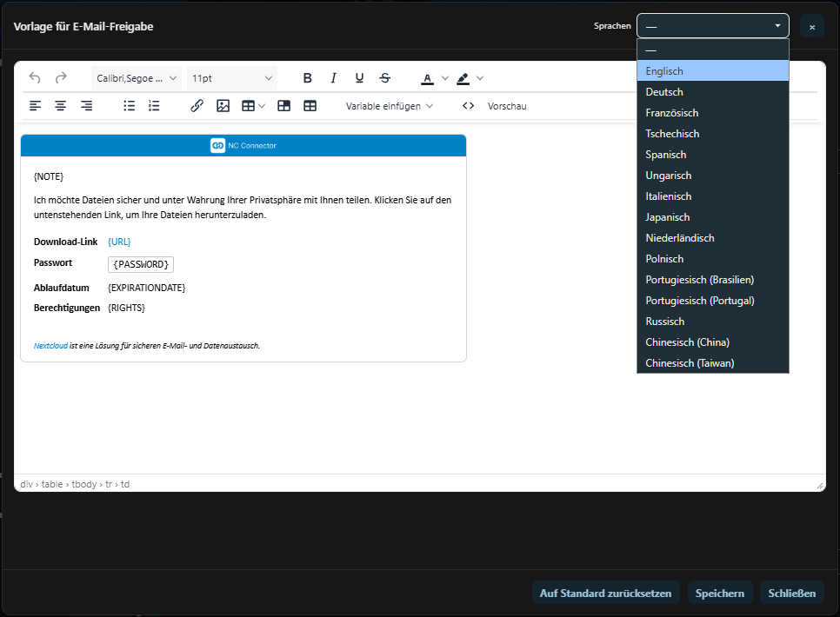Open source code view

468,106
